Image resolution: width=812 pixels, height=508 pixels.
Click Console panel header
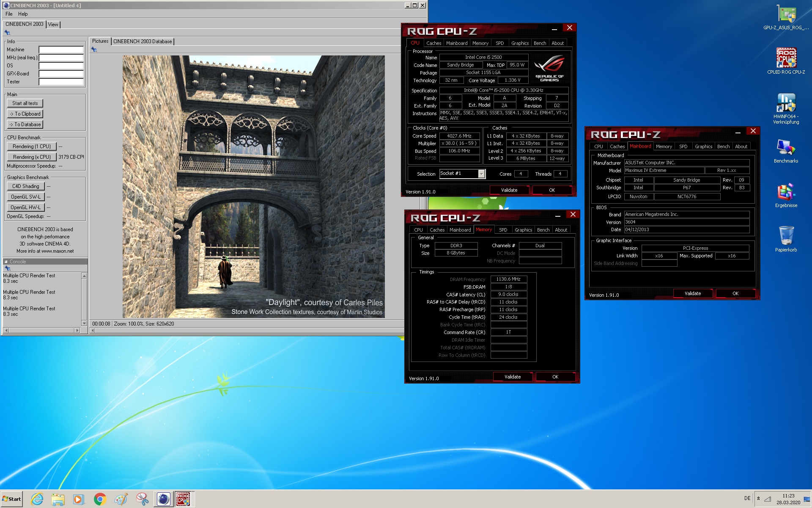[45, 262]
